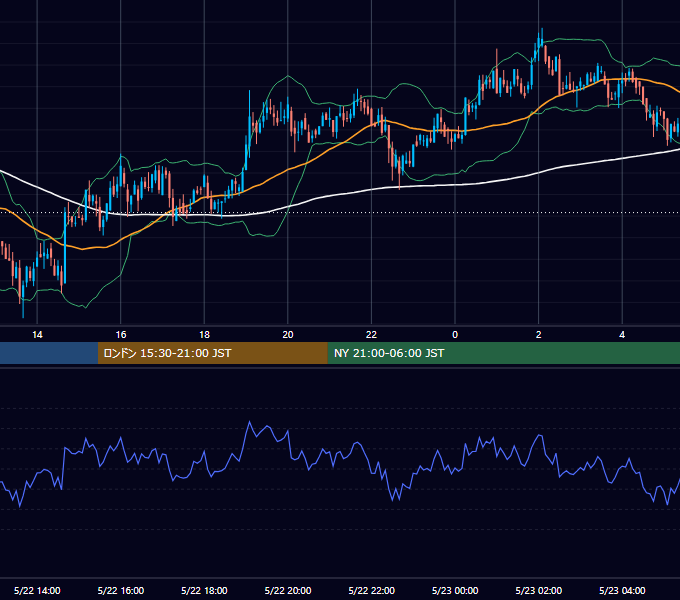
Task: Click the 5/22 14:00 time label
Action: 37,590
